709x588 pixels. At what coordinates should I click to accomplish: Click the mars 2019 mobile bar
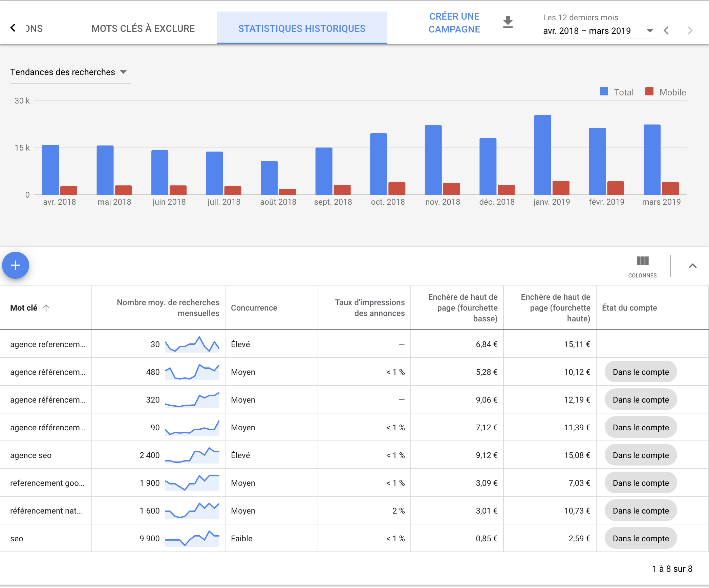pos(670,188)
